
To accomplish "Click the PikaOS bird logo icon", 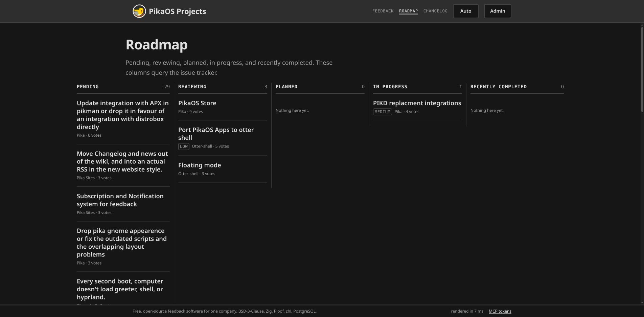I will coord(139,11).
